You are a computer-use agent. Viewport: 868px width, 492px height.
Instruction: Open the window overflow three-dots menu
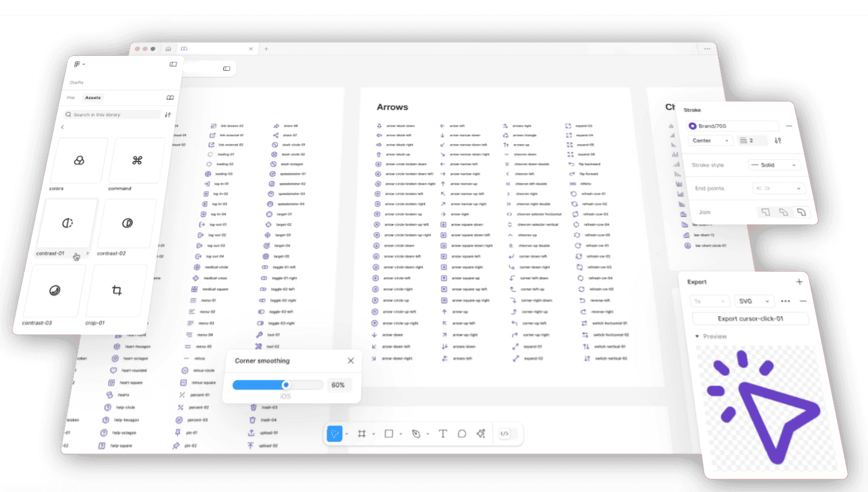[x=707, y=49]
